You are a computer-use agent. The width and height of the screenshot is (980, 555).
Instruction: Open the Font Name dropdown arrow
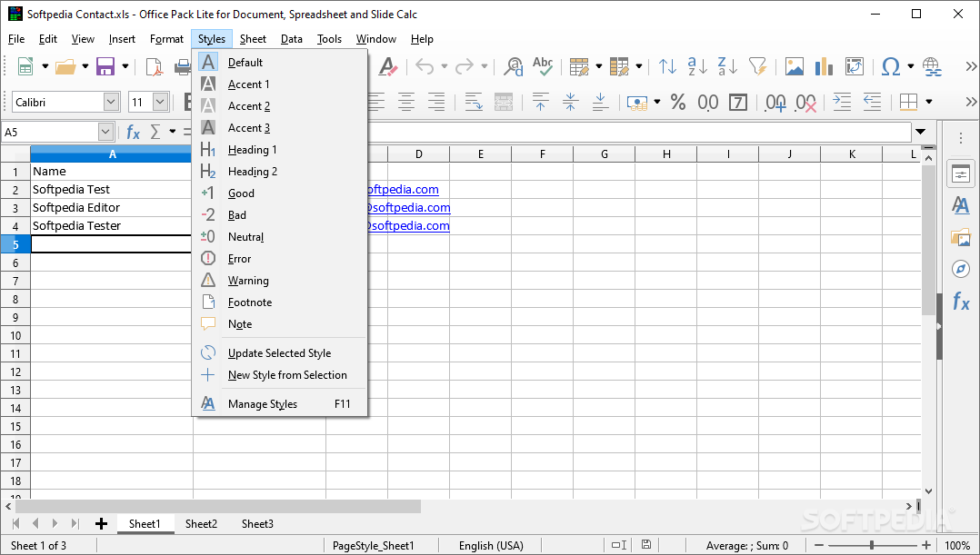click(111, 102)
